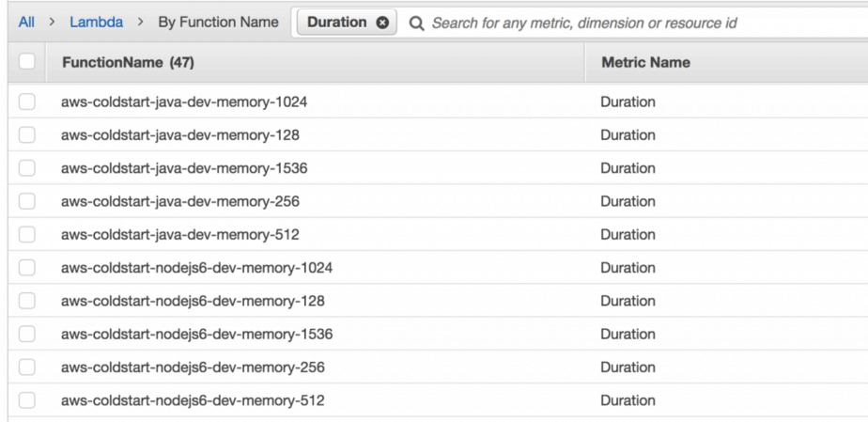This screenshot has height=422, width=868.
Task: Toggle the select-all header checkbox
Action: point(26,62)
